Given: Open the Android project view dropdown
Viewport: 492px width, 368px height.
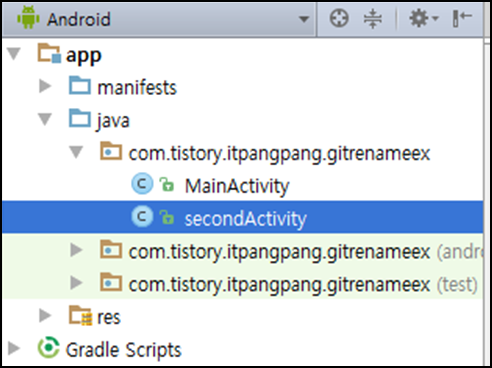Looking at the screenshot, I should coord(159,19).
